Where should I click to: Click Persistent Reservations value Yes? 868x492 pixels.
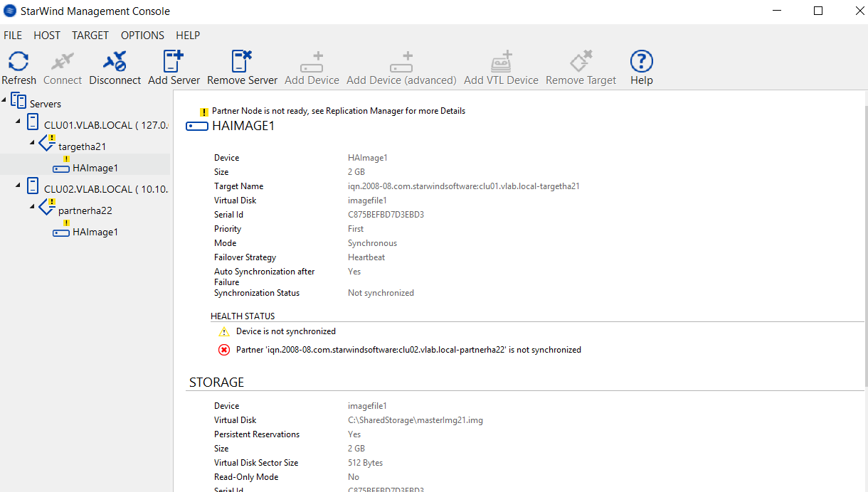click(354, 434)
